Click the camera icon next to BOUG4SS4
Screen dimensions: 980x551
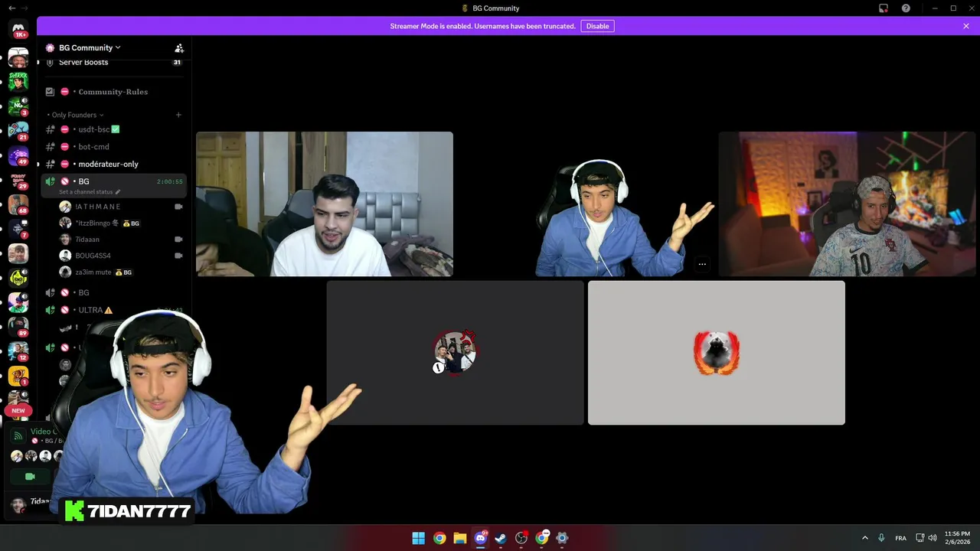coord(178,256)
